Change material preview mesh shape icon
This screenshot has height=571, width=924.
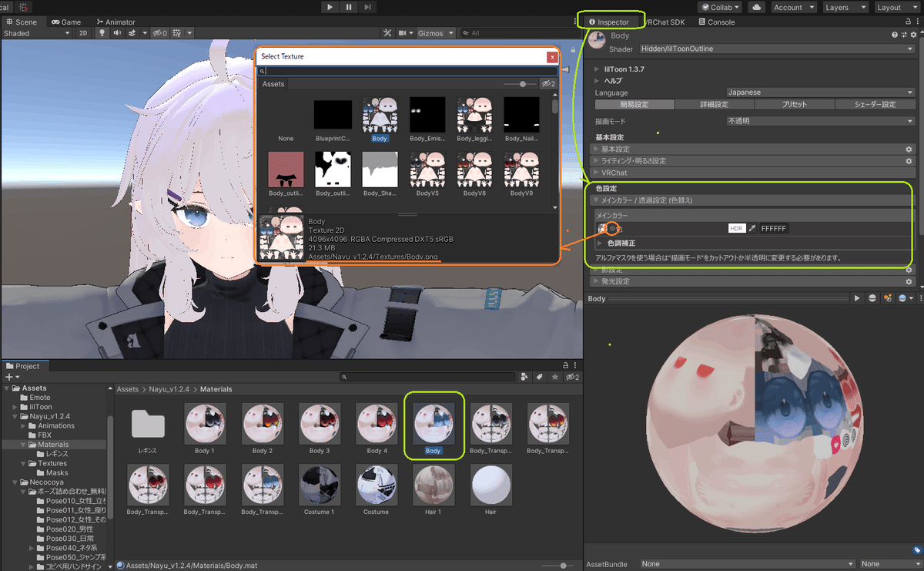point(872,298)
